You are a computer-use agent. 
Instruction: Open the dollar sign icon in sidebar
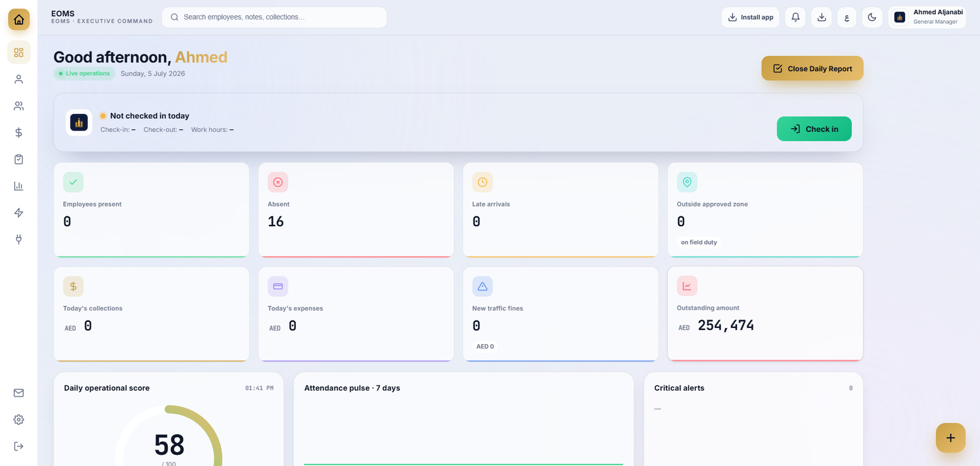[x=19, y=132]
